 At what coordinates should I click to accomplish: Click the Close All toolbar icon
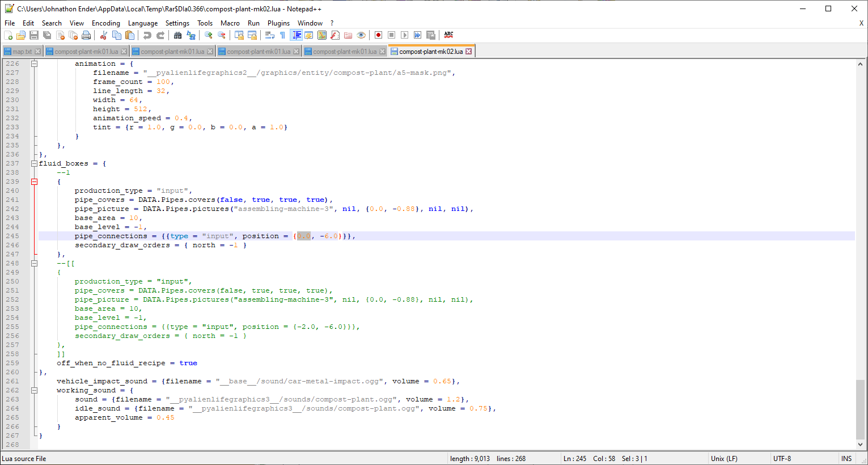pos(73,35)
